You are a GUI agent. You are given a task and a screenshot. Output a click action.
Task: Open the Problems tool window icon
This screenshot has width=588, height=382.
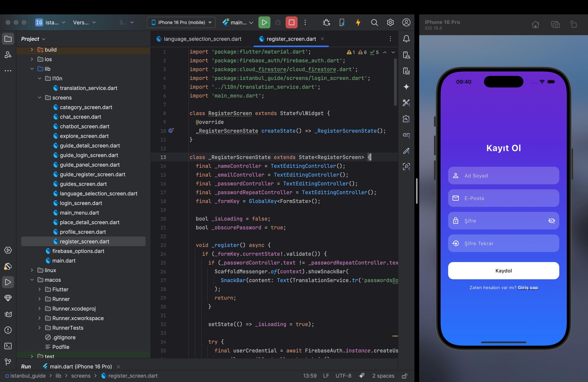[x=8, y=330]
